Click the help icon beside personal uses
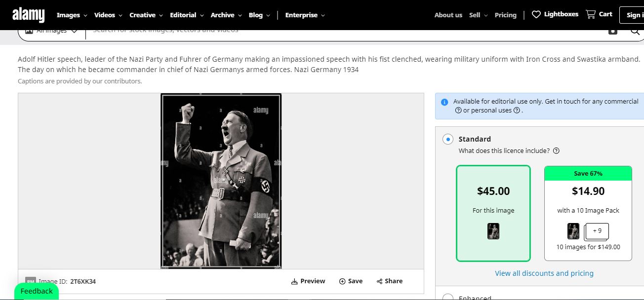Image resolution: width=644 pixels, height=300 pixels. click(517, 111)
